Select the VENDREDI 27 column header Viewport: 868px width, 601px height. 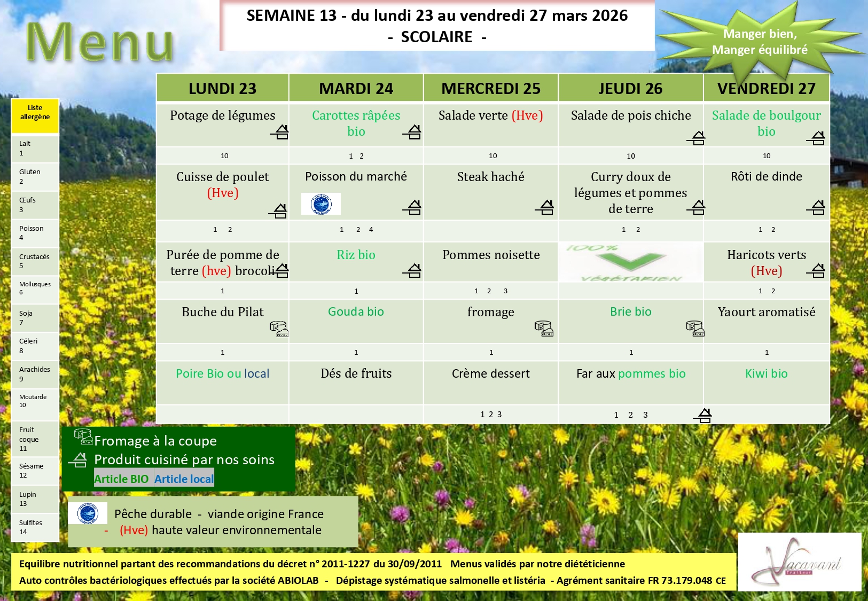tap(766, 88)
